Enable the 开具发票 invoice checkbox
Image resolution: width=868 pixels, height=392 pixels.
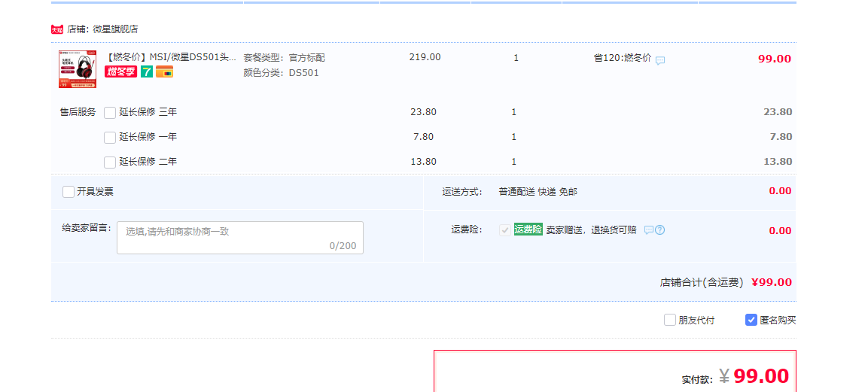[x=69, y=192]
